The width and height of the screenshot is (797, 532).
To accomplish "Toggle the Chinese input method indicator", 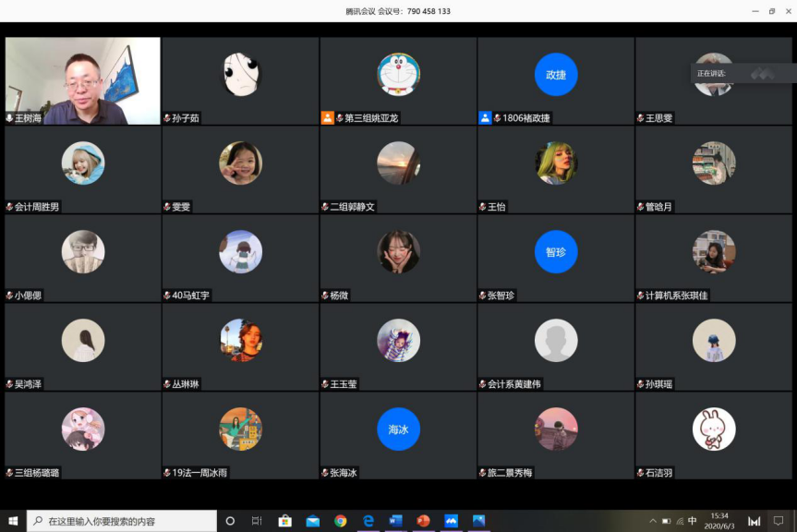I will tap(693, 521).
